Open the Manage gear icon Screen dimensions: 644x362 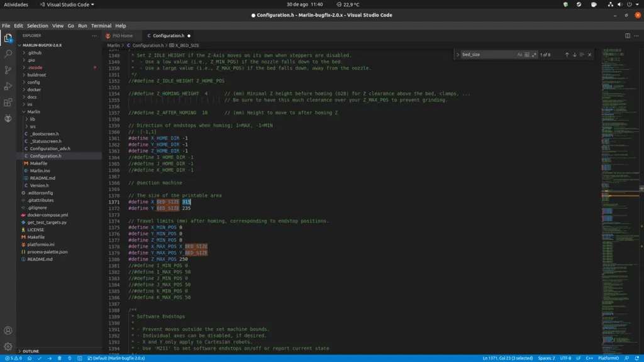point(8,346)
